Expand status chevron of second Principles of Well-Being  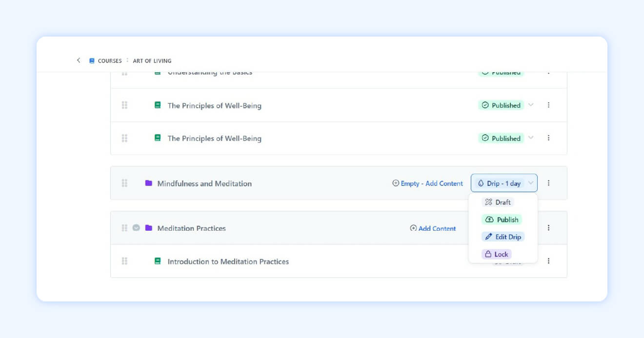(531, 138)
